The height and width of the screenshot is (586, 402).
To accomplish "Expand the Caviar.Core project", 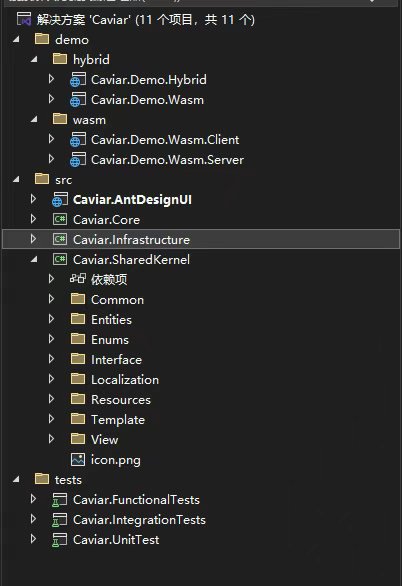I will click(33, 219).
